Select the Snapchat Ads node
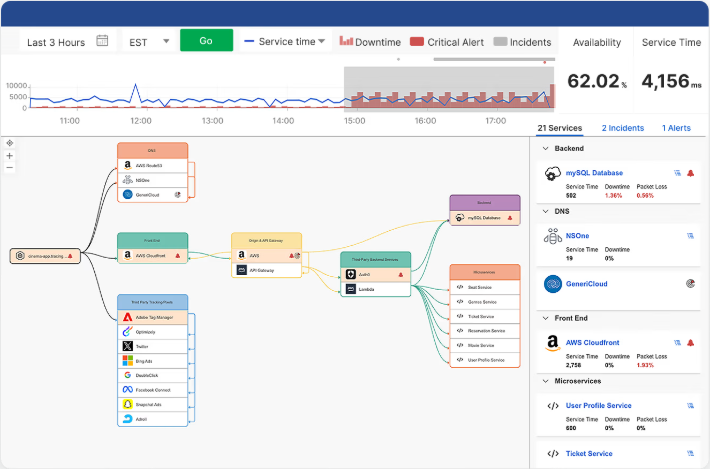The width and height of the screenshot is (710, 469). click(x=153, y=404)
